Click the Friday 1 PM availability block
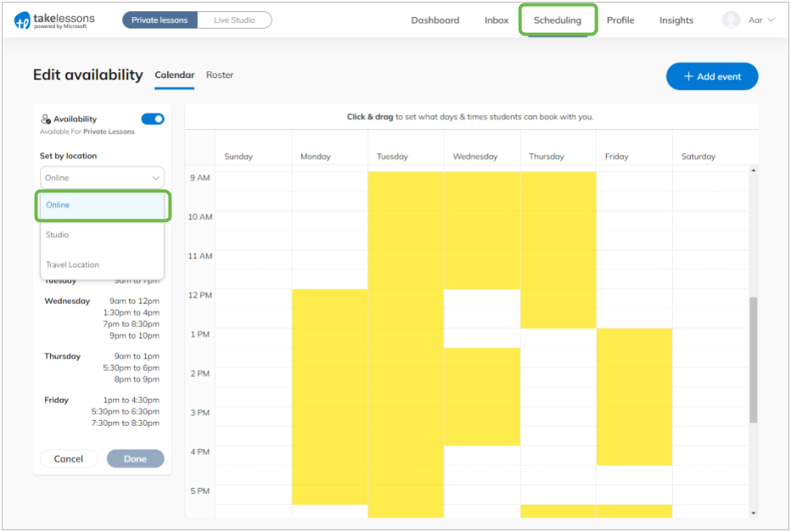The image size is (791, 532). tap(634, 396)
